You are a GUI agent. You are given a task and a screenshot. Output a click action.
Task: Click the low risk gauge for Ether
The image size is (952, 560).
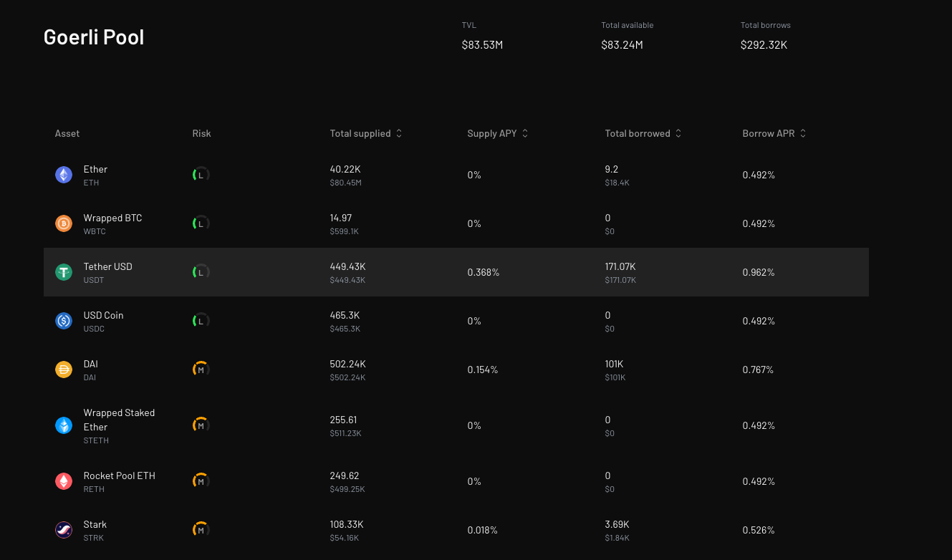pos(201,175)
